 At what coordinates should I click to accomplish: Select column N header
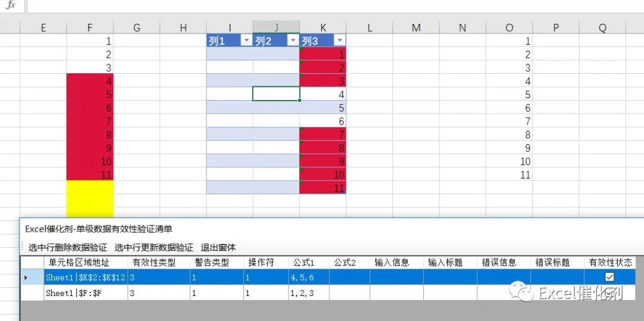coord(463,27)
